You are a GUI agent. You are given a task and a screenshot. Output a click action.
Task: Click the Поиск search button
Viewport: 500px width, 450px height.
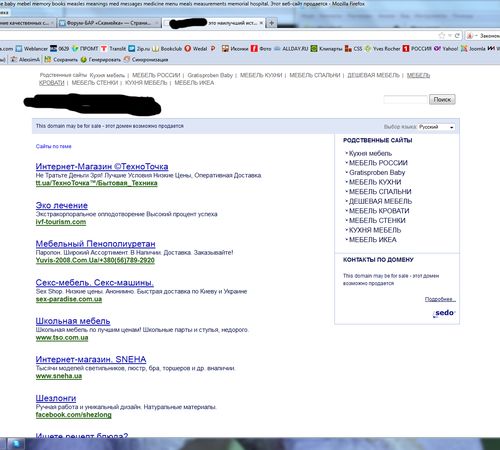442,99
